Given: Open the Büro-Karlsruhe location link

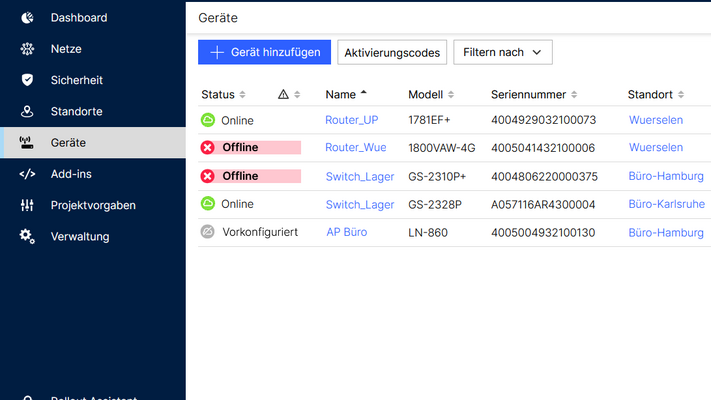Looking at the screenshot, I should click(666, 204).
